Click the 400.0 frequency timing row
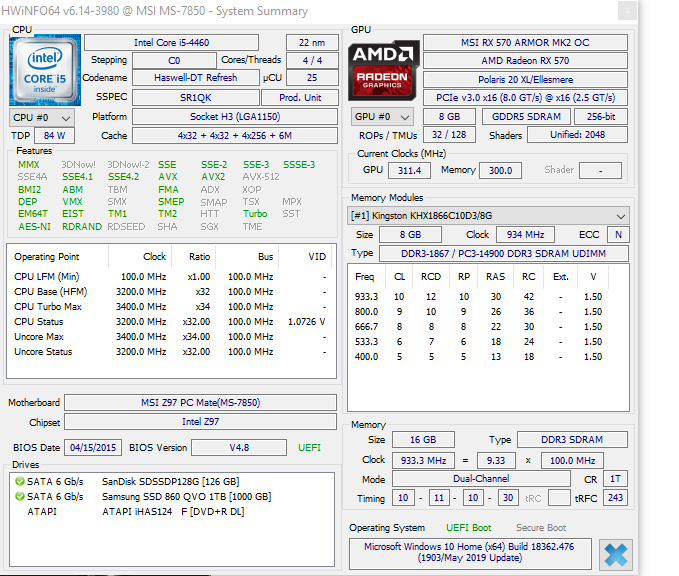The height and width of the screenshot is (576, 679). pos(488,357)
